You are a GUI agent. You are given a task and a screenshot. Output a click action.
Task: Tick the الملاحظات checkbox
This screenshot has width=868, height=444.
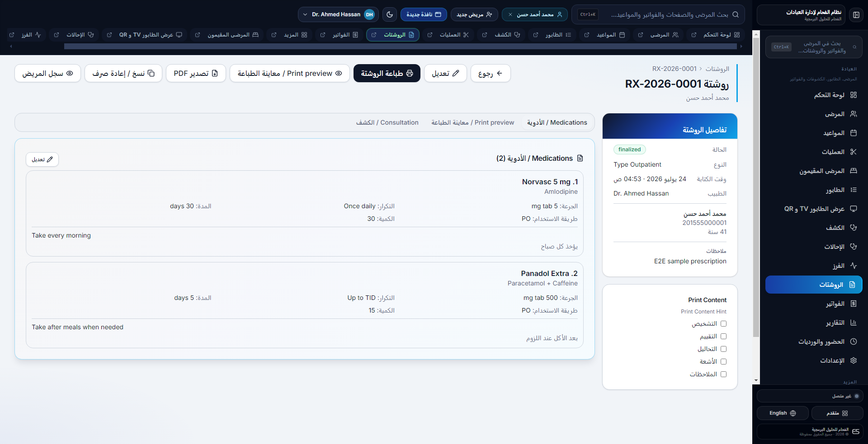tap(723, 374)
